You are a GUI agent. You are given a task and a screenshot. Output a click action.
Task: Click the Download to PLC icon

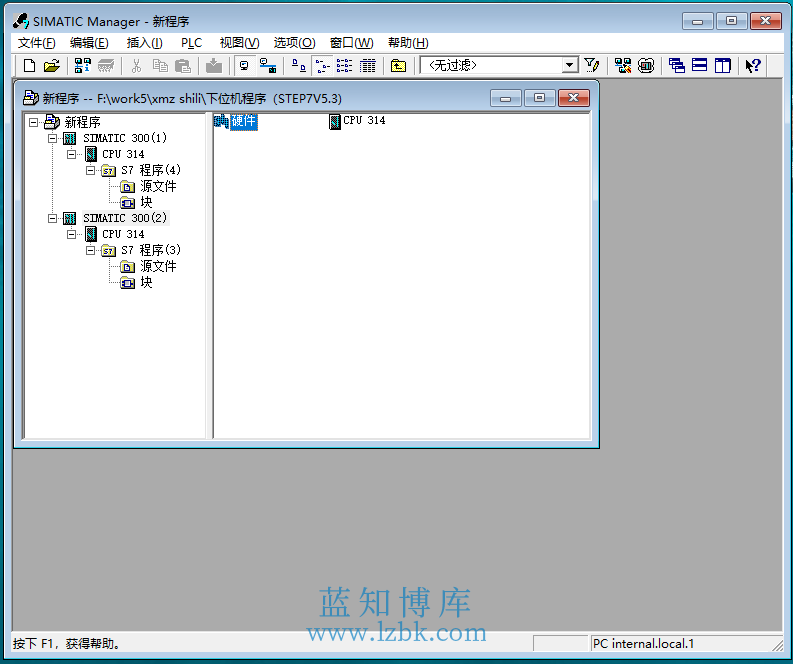[214, 66]
